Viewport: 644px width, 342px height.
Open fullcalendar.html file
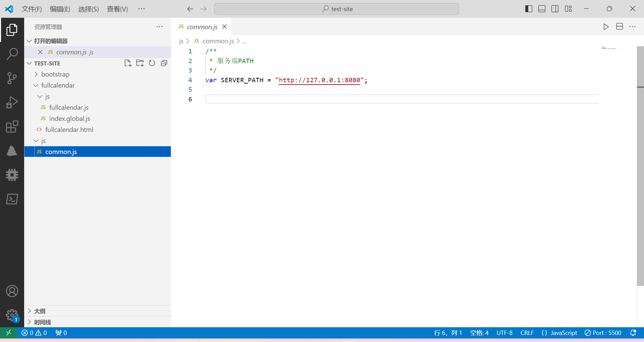(98, 130)
